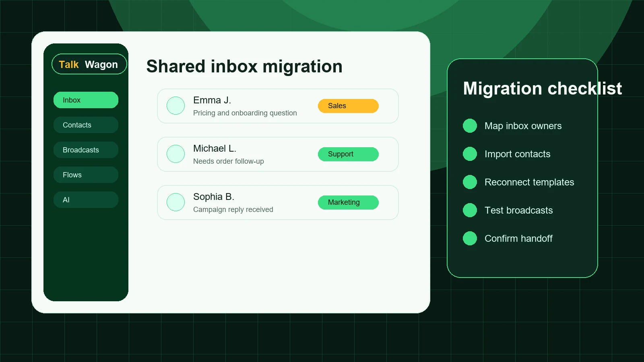
Task: Click the Sales tag
Action: pos(348,106)
